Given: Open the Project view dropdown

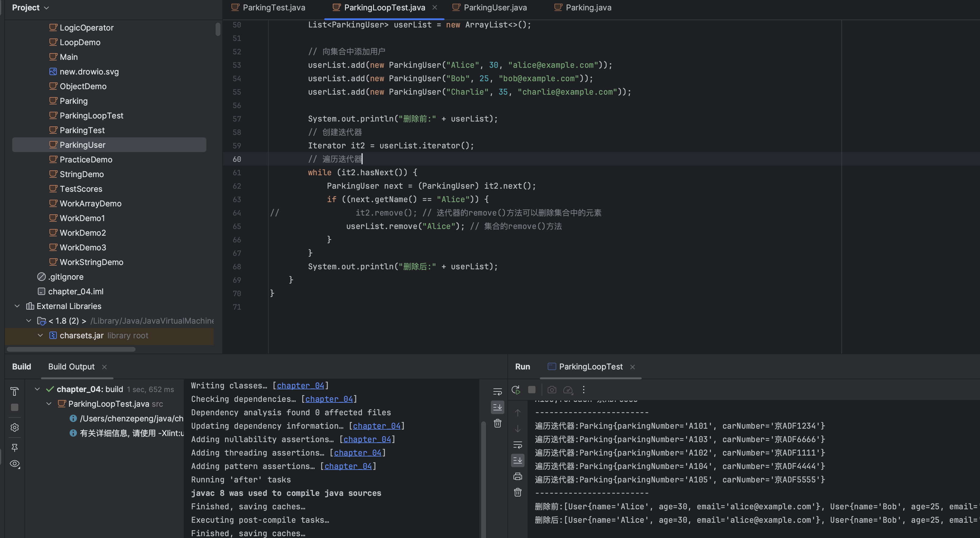Looking at the screenshot, I should pos(31,8).
